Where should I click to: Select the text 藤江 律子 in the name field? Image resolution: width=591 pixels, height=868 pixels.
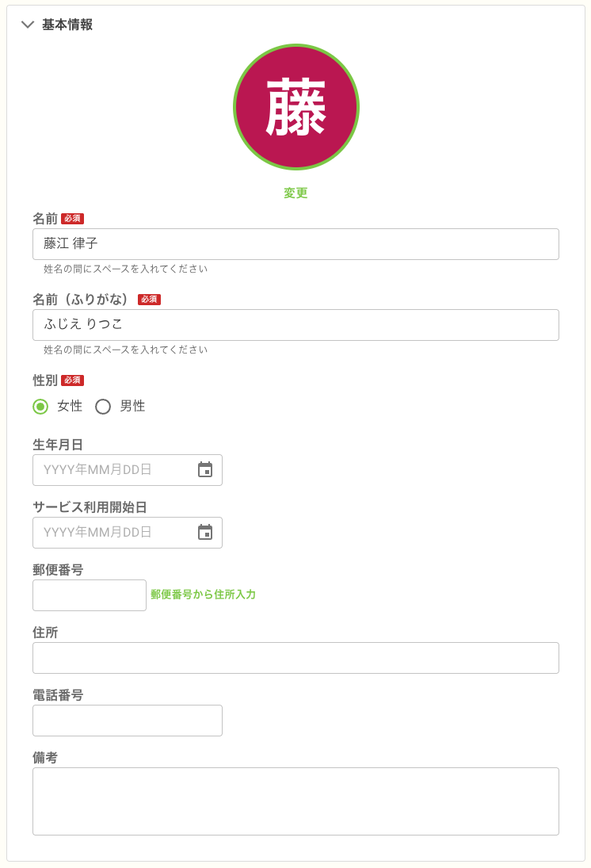click(x=72, y=244)
